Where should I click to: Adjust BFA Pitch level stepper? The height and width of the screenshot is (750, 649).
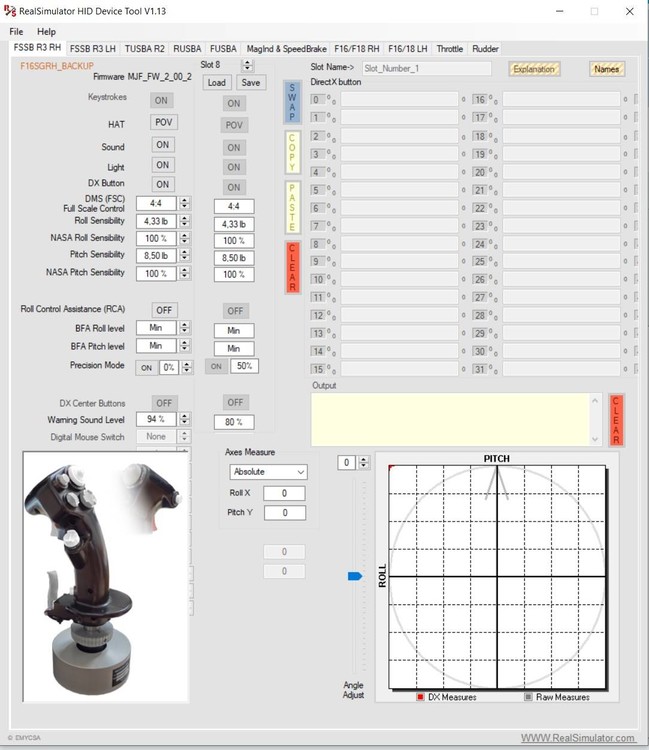pyautogui.click(x=185, y=345)
